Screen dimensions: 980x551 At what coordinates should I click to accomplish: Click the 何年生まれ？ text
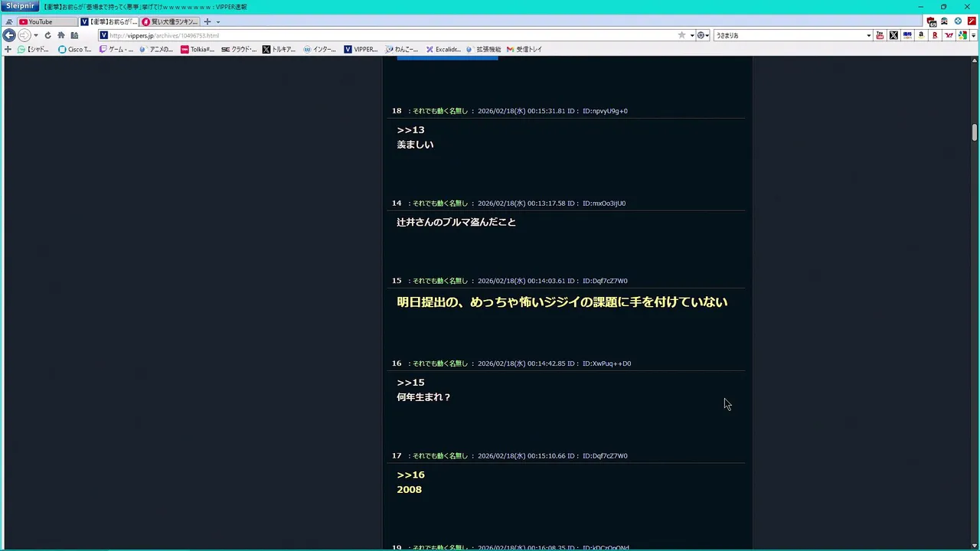[x=424, y=397]
